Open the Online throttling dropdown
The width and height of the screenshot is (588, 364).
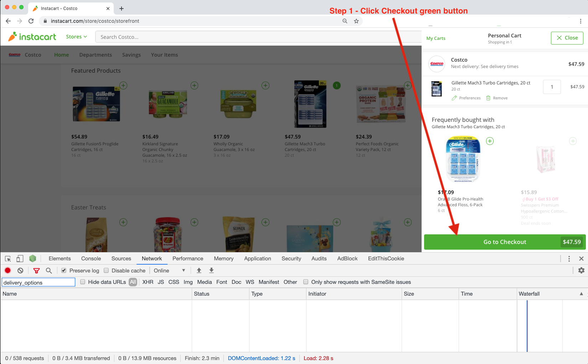(170, 271)
